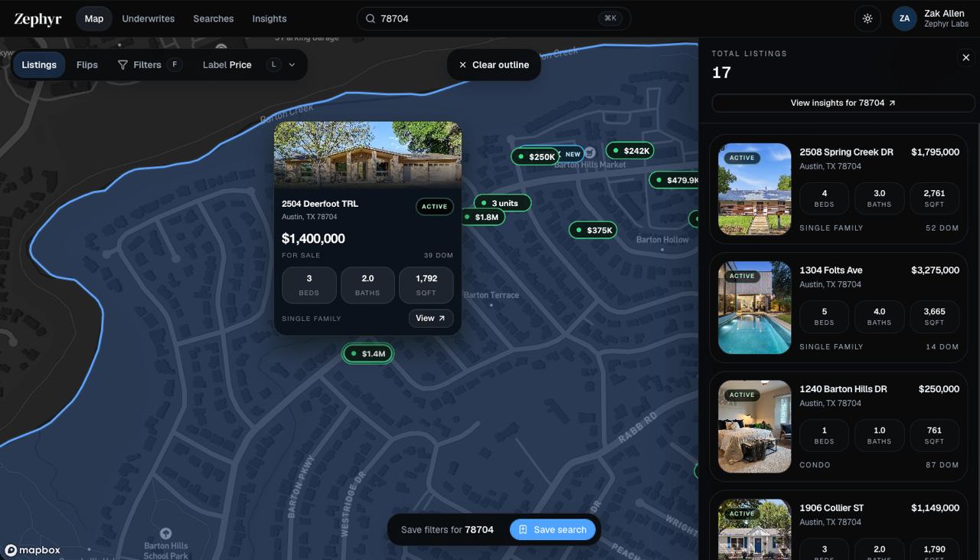Select the 3 units cluster marker
This screenshot has width=980, height=560.
pos(502,203)
